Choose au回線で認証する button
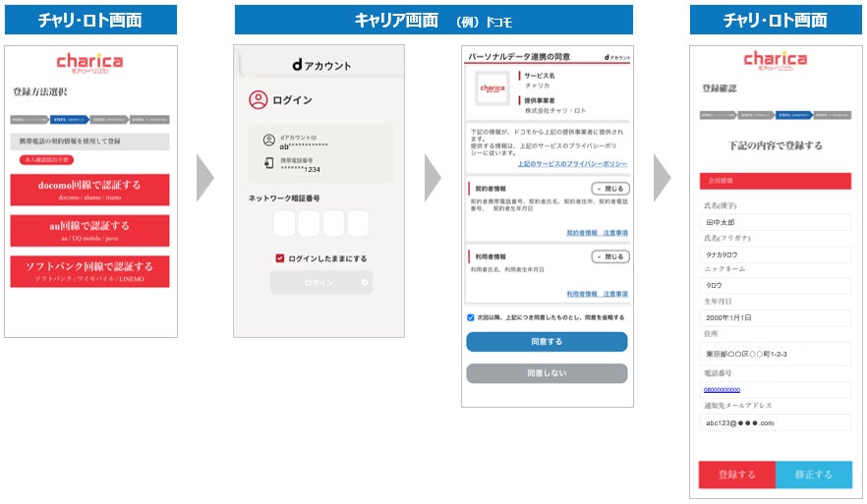 tap(89, 231)
